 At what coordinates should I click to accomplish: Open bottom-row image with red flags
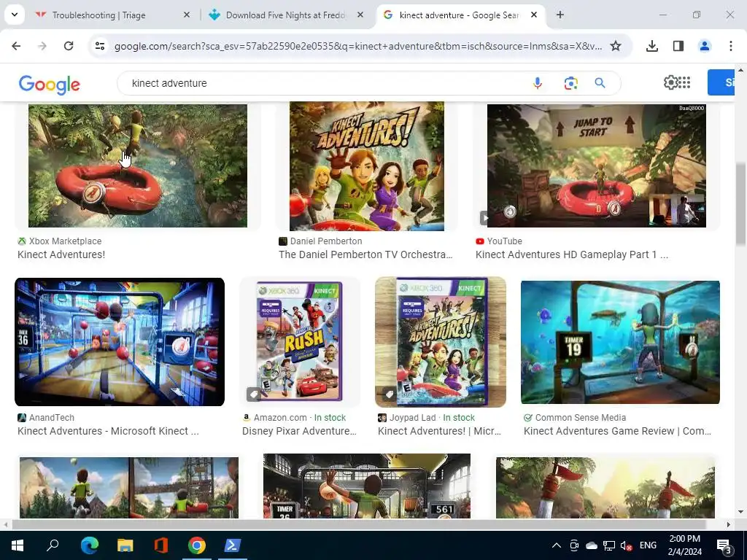[x=605, y=488]
